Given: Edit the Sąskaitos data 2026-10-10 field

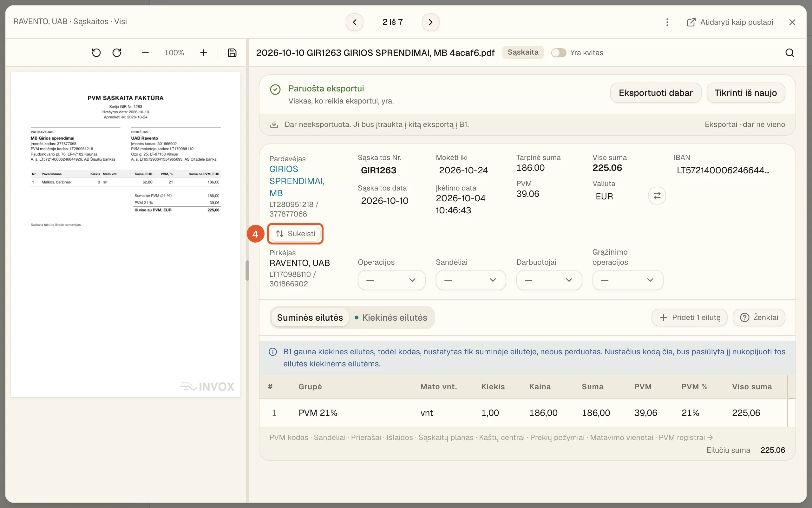Looking at the screenshot, I should 384,201.
